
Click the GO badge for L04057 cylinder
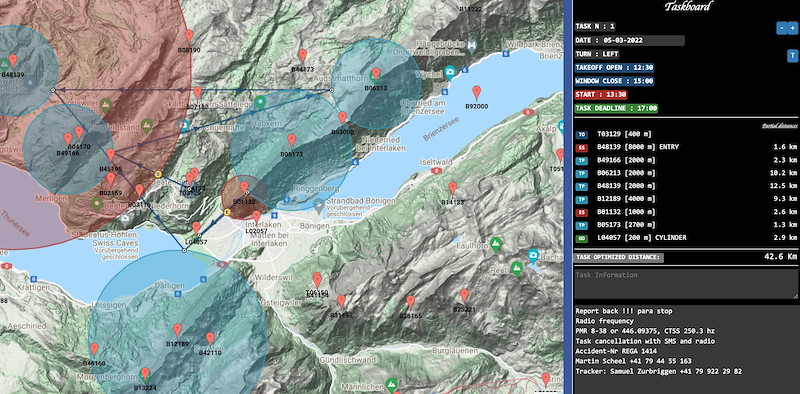[582, 238]
